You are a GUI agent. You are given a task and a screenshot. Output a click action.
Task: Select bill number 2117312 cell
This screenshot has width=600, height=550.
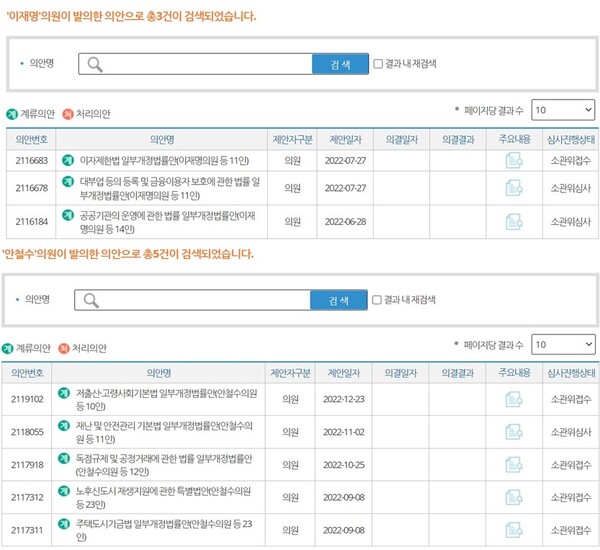click(x=27, y=498)
